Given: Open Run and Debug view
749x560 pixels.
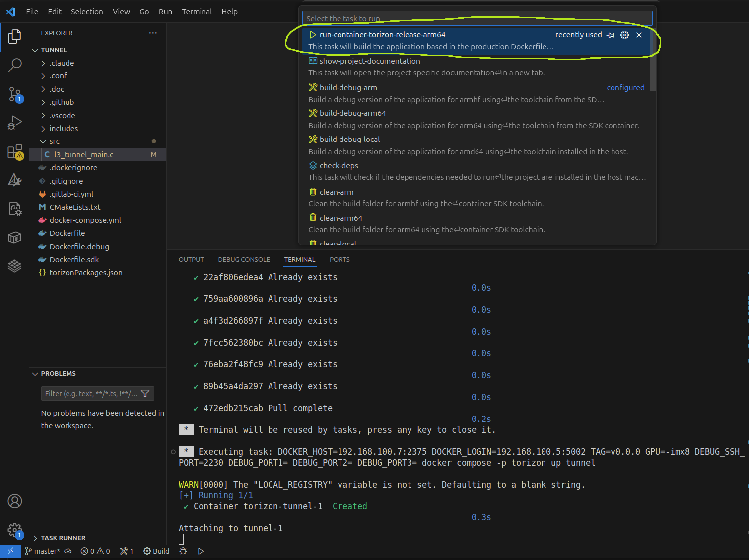Looking at the screenshot, I should 15,122.
